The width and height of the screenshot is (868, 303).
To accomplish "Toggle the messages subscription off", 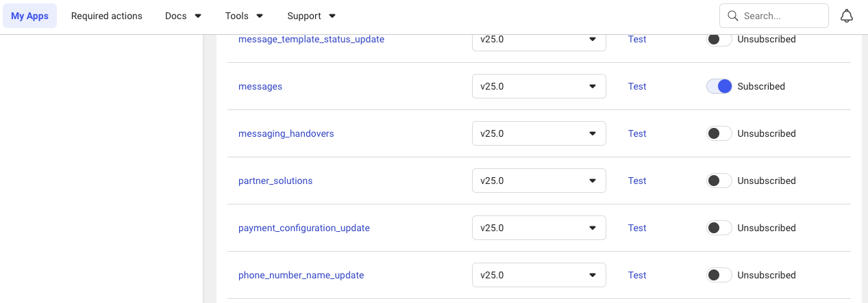I will point(719,86).
